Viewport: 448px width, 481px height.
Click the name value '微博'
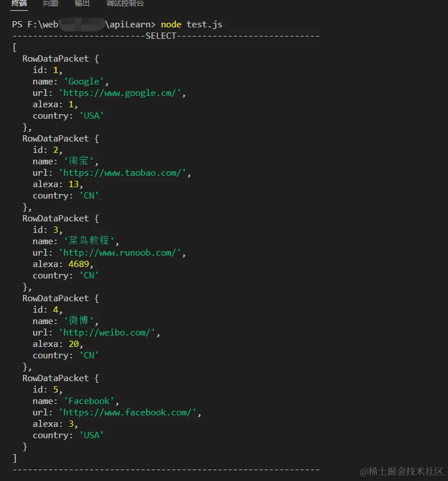pos(79,321)
